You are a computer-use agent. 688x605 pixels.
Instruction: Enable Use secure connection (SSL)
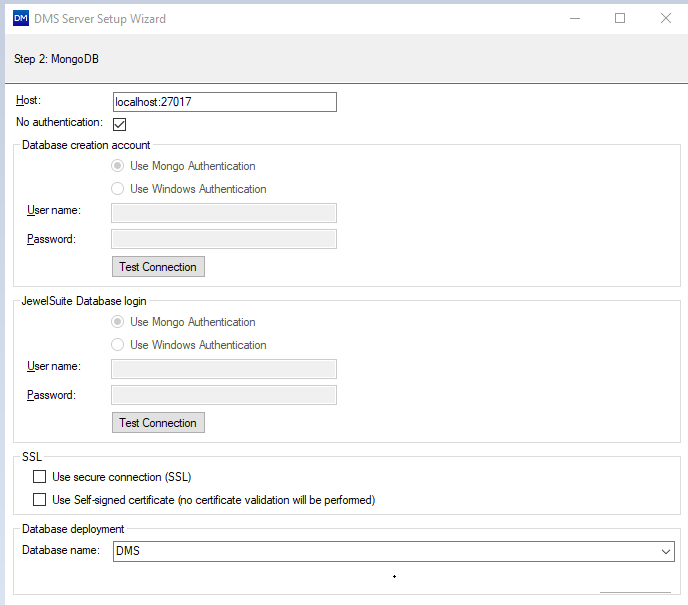40,477
